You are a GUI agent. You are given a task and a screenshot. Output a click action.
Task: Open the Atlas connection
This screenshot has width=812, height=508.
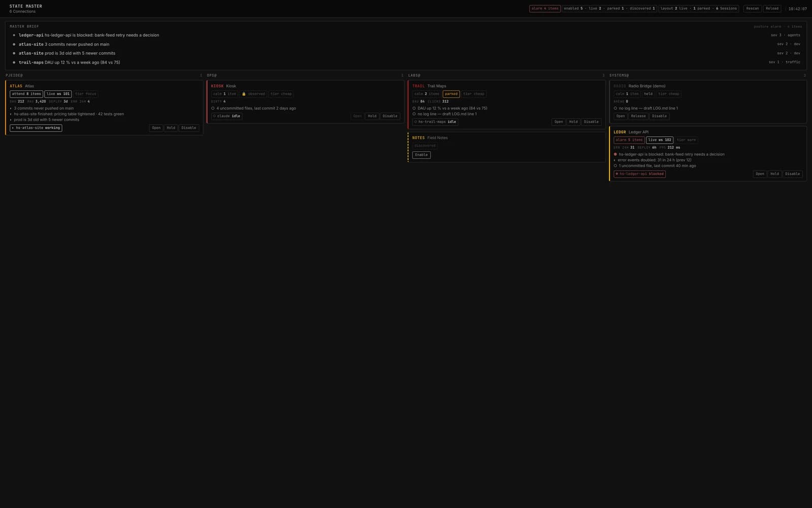(x=156, y=128)
